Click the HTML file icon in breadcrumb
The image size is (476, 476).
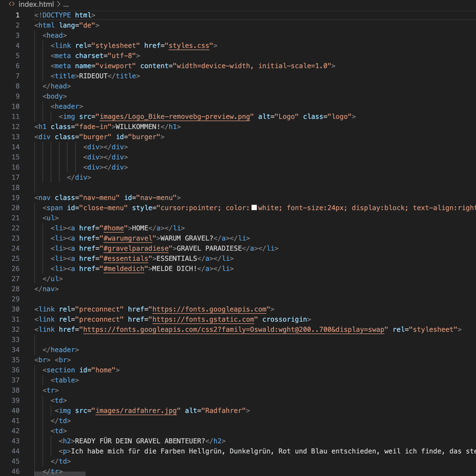pos(11,4)
